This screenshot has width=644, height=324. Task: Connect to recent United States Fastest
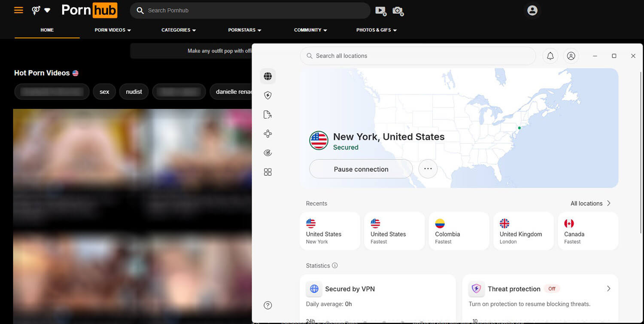pyautogui.click(x=395, y=231)
